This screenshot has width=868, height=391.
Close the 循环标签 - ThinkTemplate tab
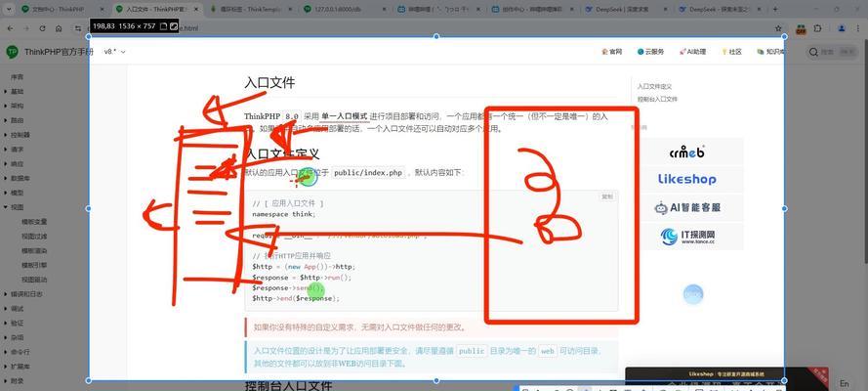coord(291,10)
